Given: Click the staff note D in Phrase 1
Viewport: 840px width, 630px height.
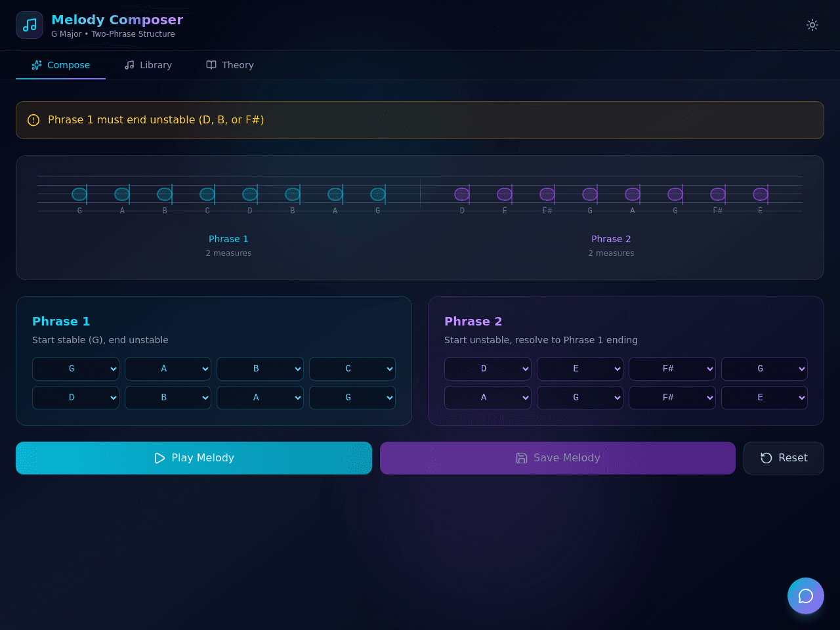Looking at the screenshot, I should (x=250, y=194).
